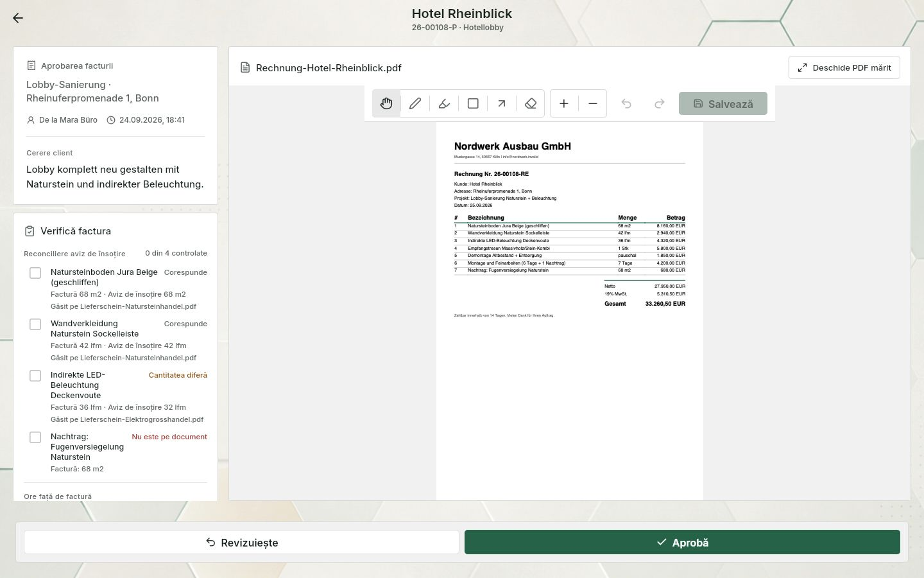924x578 pixels.
Task: Click the Hotel Rheinblick page title
Action: pyautogui.click(x=462, y=13)
